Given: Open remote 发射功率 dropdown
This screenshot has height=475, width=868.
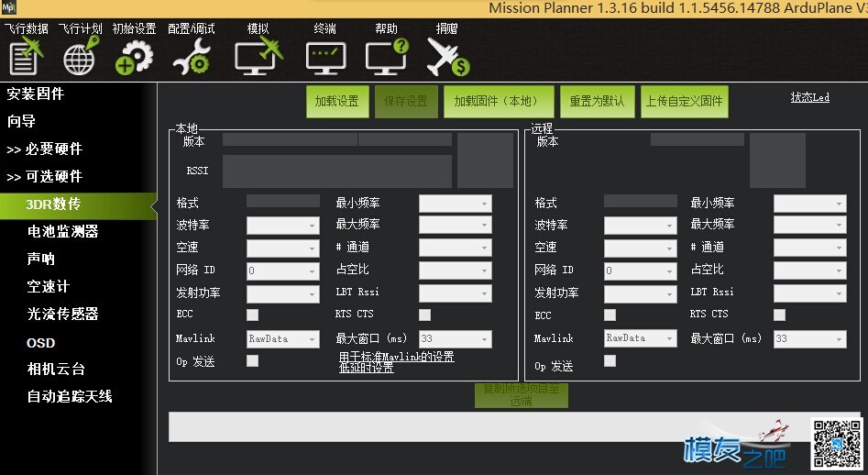Looking at the screenshot, I should pyautogui.click(x=641, y=293).
